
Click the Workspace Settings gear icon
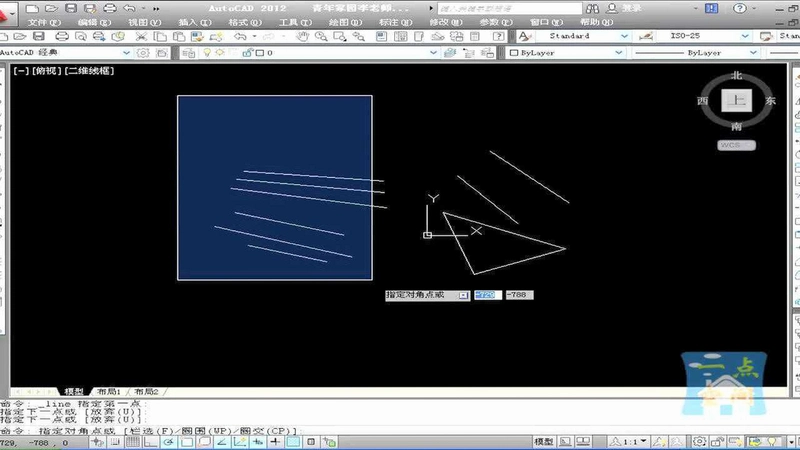coord(143,53)
